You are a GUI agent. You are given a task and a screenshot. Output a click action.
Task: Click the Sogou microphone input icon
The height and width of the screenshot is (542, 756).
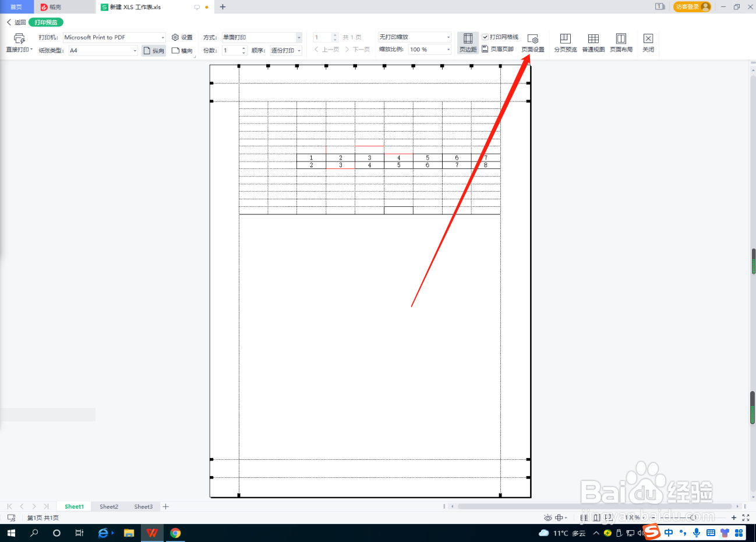point(697,533)
